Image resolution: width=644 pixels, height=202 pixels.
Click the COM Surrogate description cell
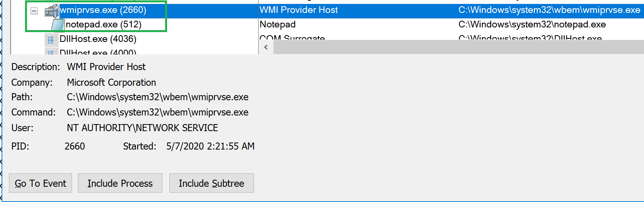(x=292, y=38)
